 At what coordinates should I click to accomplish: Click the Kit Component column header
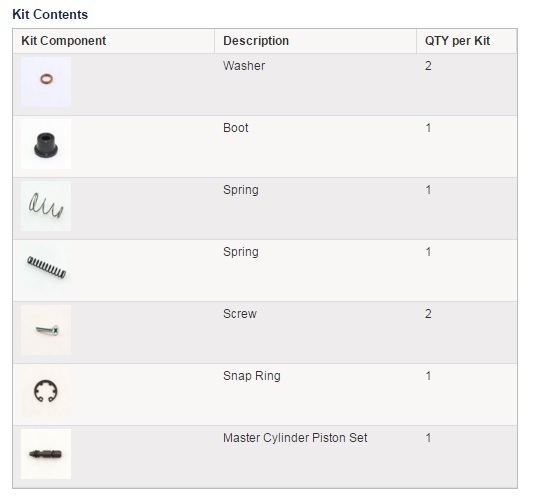click(x=64, y=41)
